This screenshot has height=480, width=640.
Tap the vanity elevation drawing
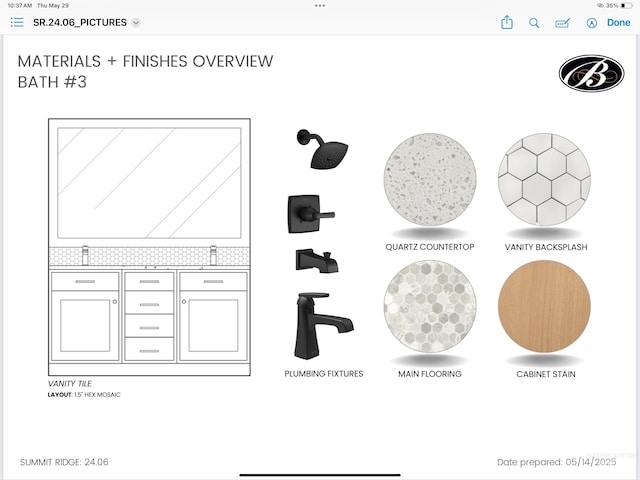click(x=149, y=247)
